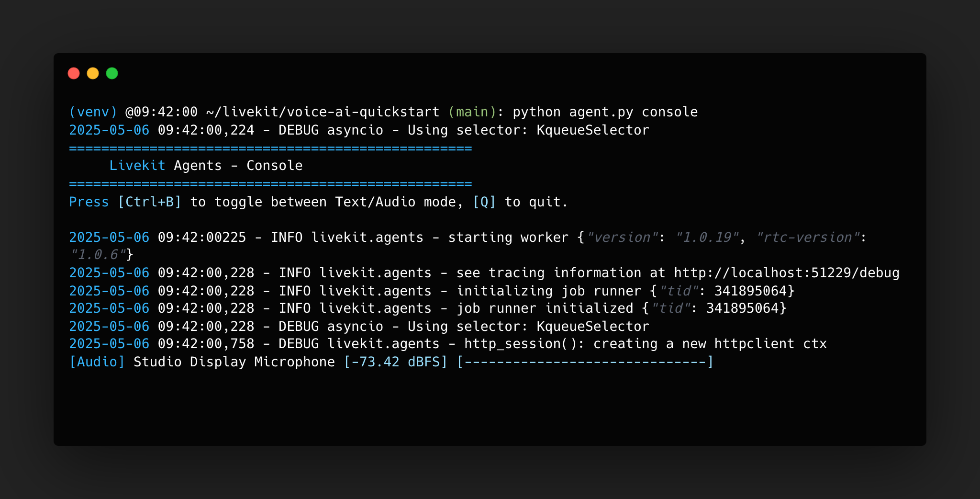
Task: Click the green maximize window button
Action: tap(112, 73)
